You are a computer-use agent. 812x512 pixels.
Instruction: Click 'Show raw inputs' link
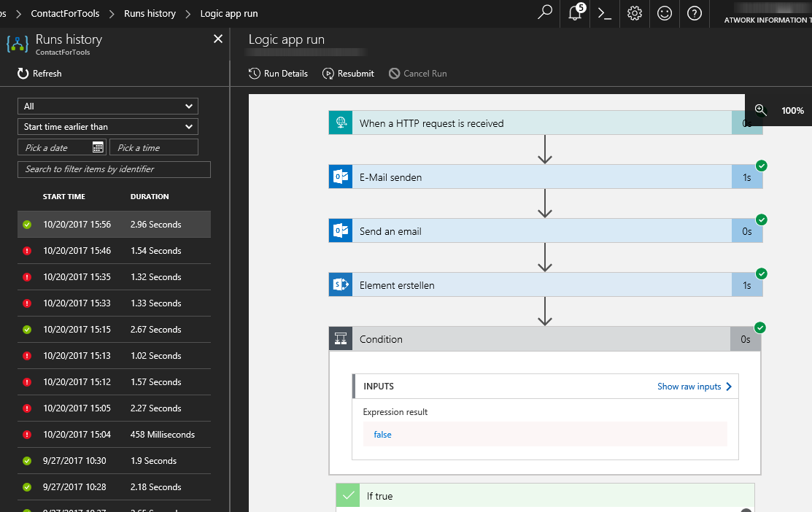coord(694,387)
